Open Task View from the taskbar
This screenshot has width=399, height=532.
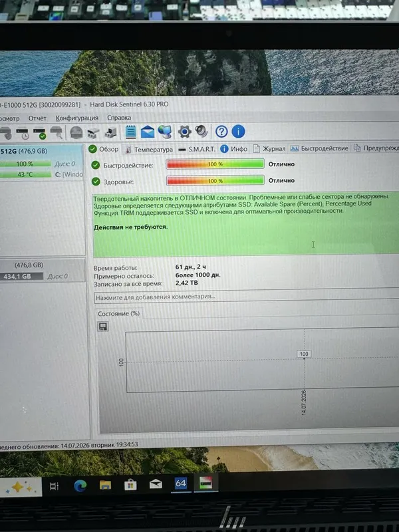(x=54, y=487)
